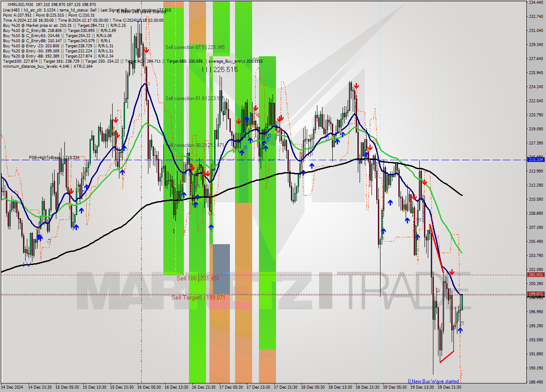
Task: Click the 210.590 price axis label
Action: 536,199
